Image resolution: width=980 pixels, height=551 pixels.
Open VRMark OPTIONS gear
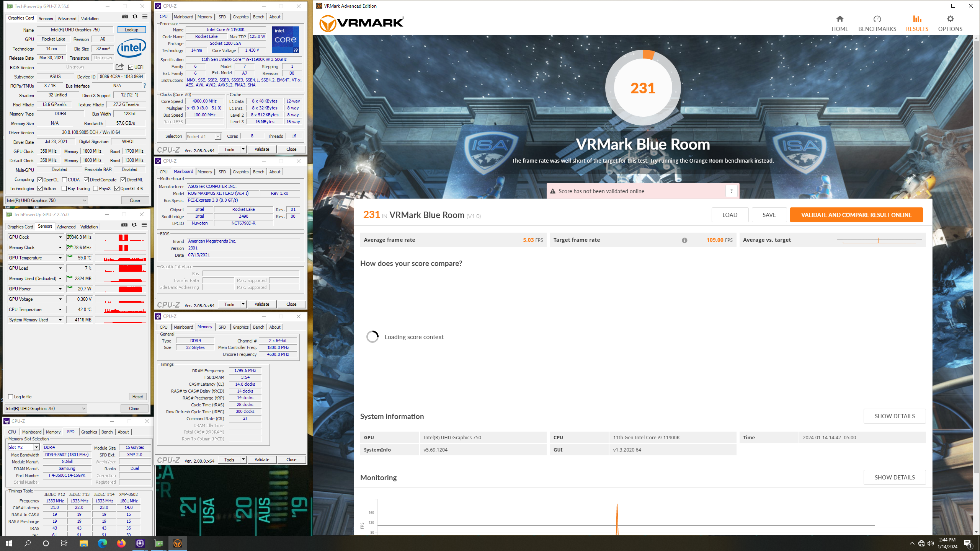tap(950, 23)
